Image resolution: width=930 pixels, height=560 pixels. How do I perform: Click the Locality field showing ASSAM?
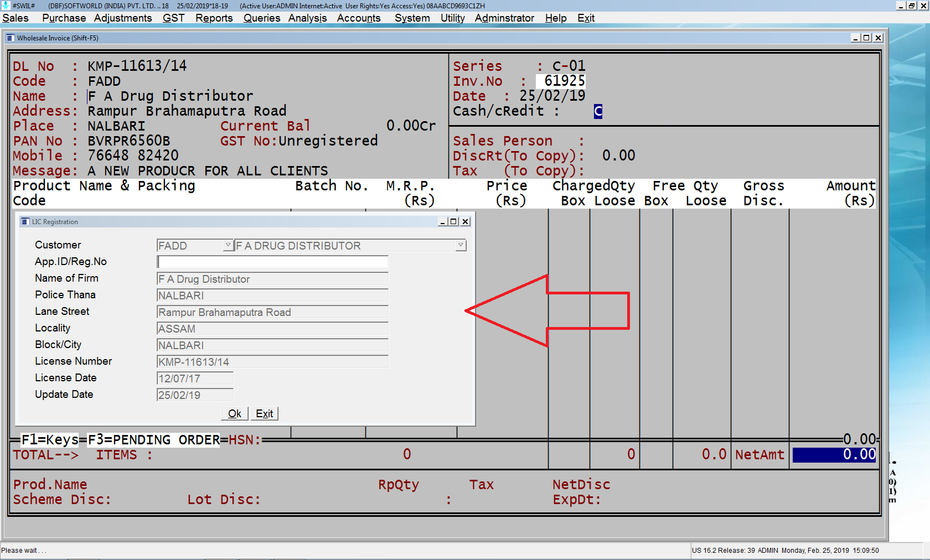[x=273, y=329]
